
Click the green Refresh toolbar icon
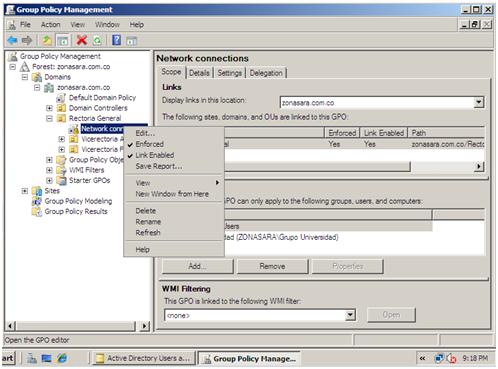pyautogui.click(x=97, y=41)
